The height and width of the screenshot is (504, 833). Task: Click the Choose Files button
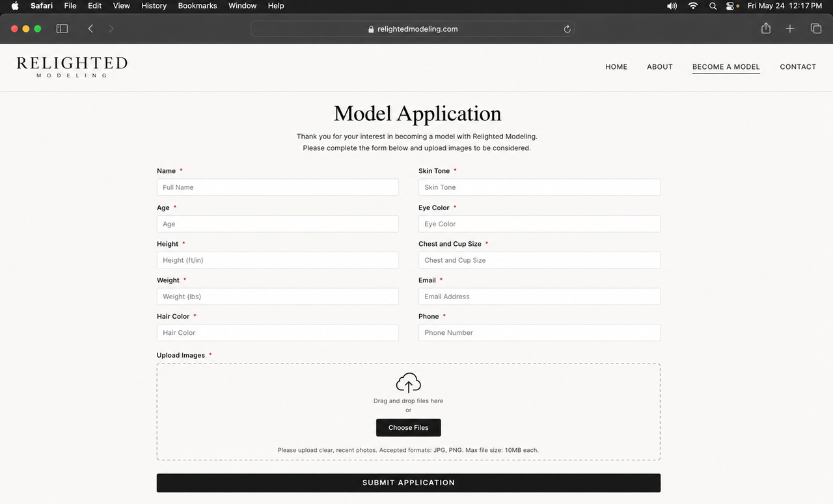[409, 427]
